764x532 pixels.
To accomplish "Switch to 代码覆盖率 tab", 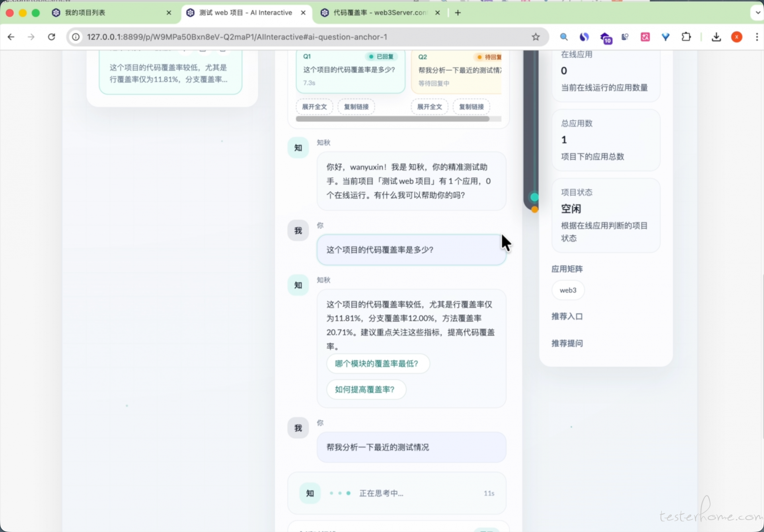I will pos(378,13).
